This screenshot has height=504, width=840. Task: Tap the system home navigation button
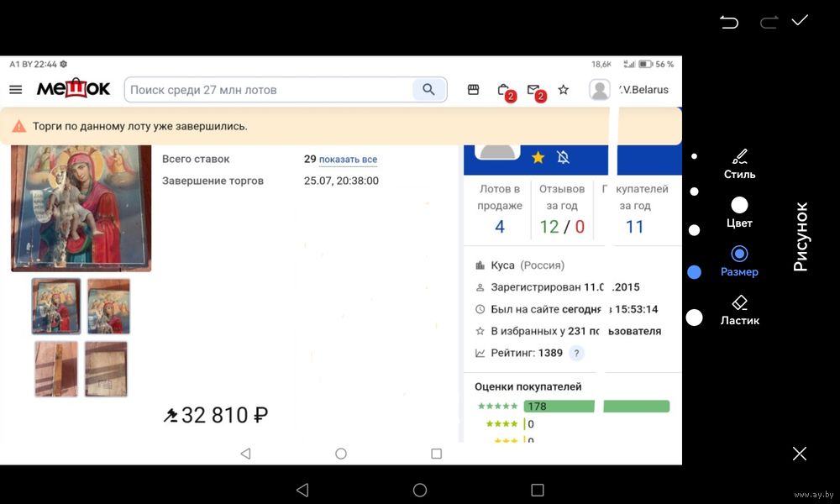point(420,490)
